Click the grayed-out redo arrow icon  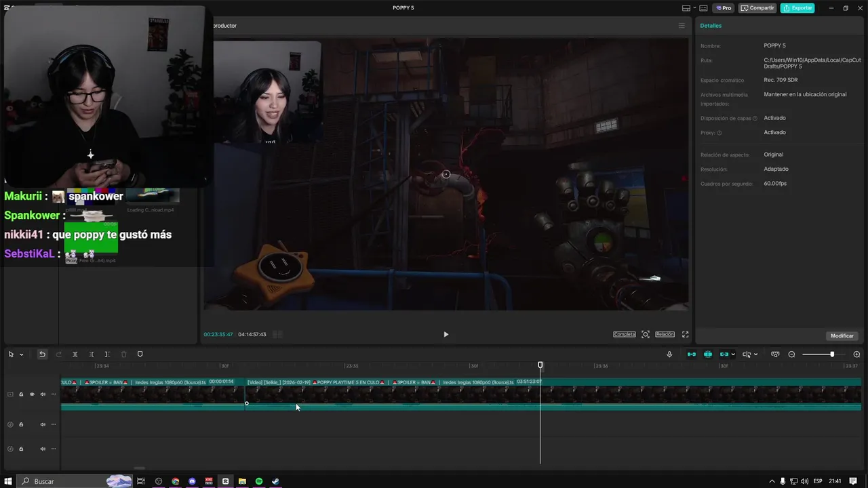(58, 354)
